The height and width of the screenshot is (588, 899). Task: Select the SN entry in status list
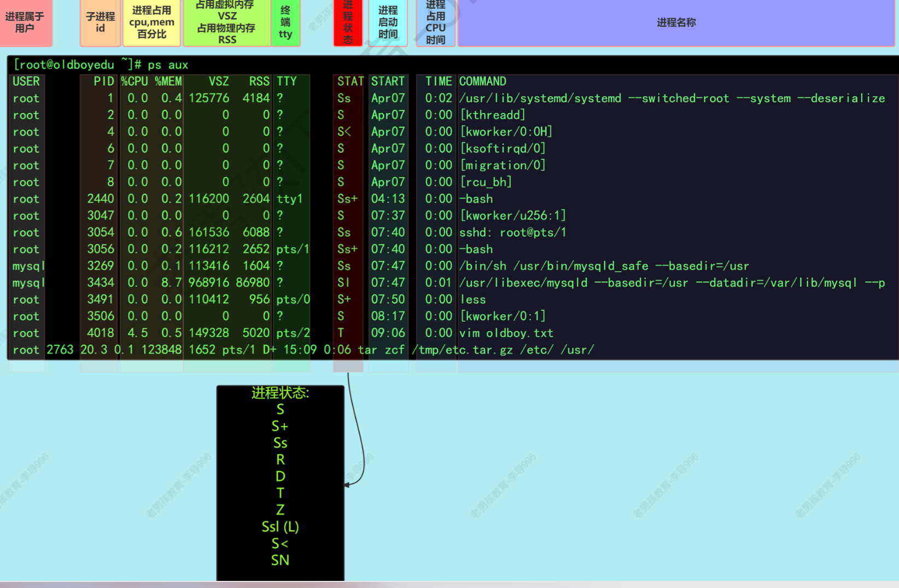[x=280, y=560]
